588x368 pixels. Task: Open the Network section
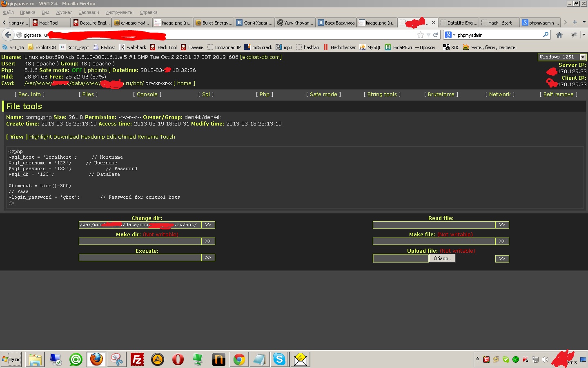click(500, 94)
